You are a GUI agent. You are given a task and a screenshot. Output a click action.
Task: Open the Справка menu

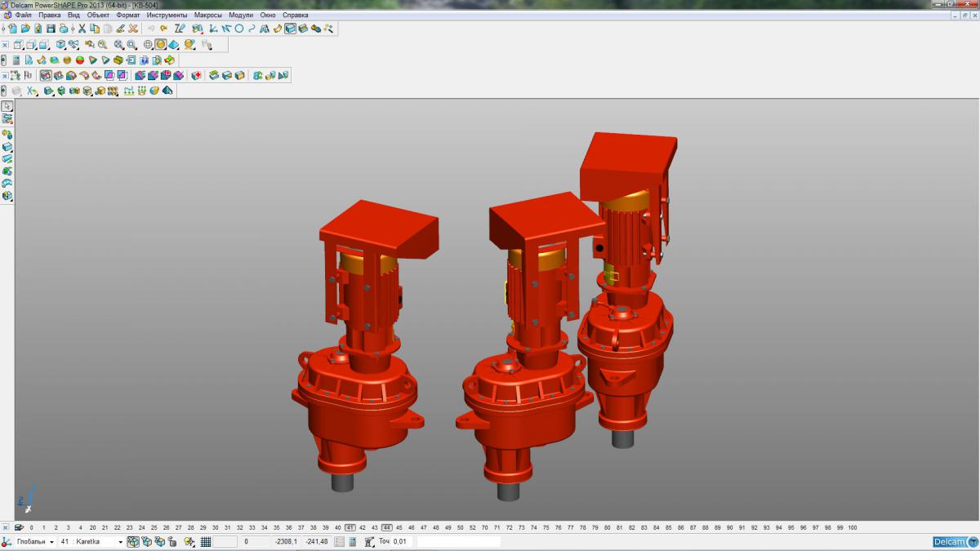[x=296, y=15]
